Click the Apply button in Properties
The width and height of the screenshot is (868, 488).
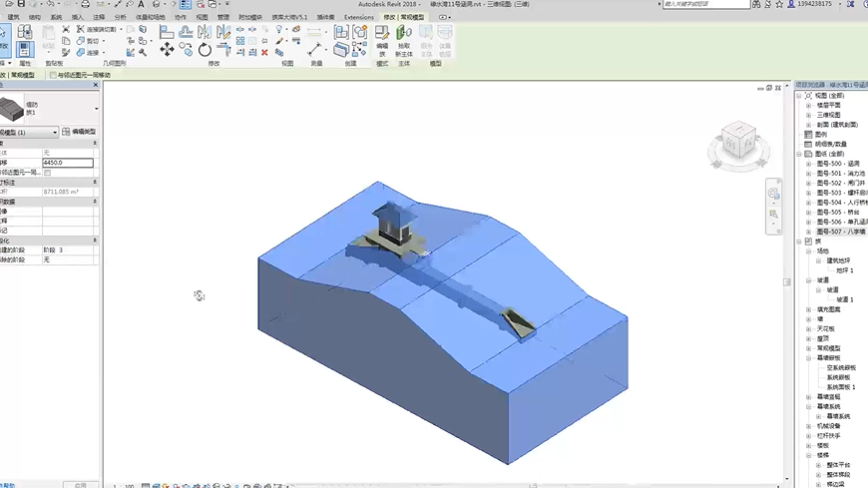80,485
